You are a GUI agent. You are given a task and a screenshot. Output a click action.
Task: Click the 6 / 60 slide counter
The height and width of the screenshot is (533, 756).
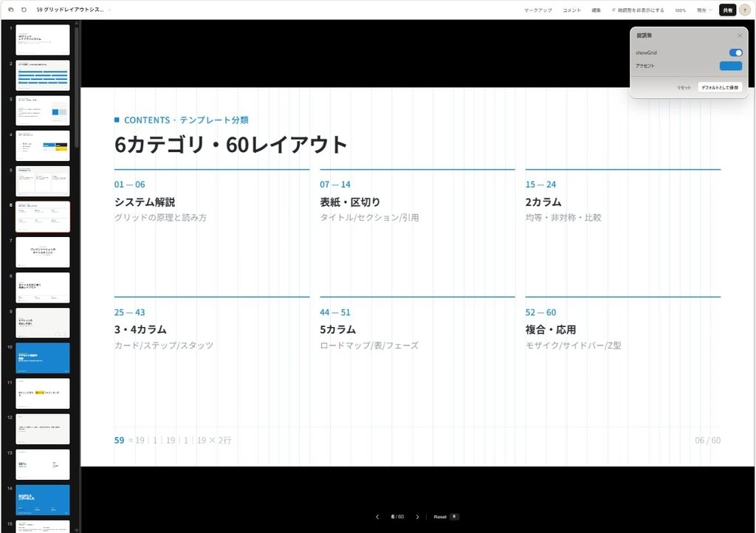[397, 517]
